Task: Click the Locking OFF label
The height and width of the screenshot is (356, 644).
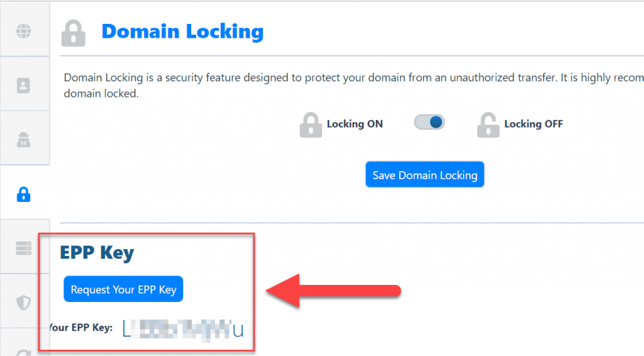Action: (533, 124)
